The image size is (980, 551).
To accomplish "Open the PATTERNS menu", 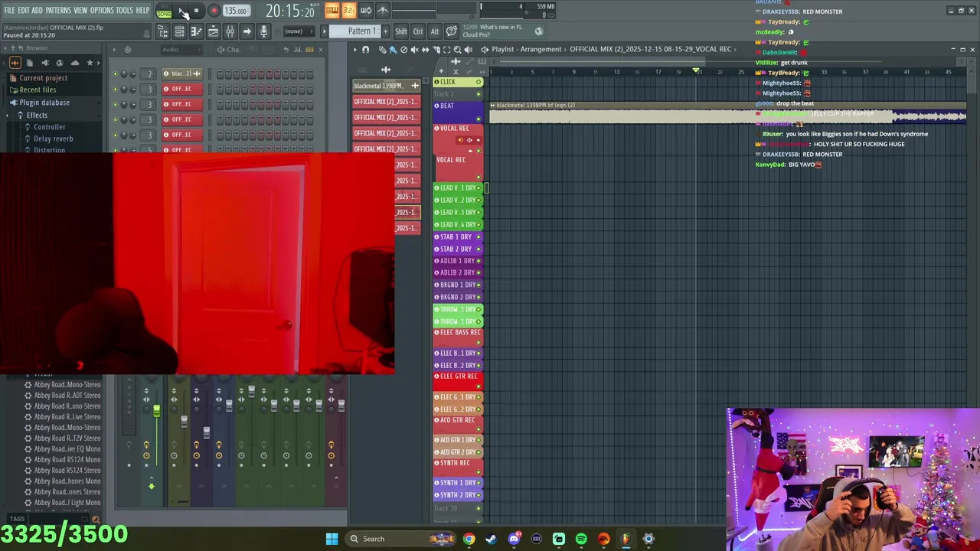I will tap(58, 11).
